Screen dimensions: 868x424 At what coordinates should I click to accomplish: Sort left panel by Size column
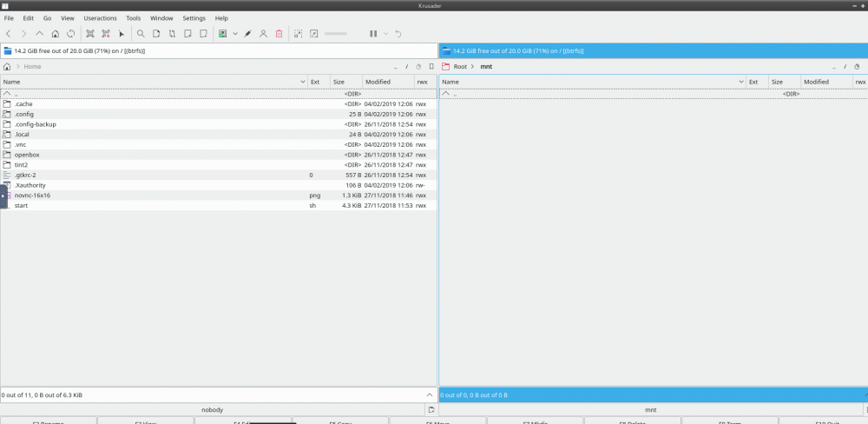pos(346,82)
